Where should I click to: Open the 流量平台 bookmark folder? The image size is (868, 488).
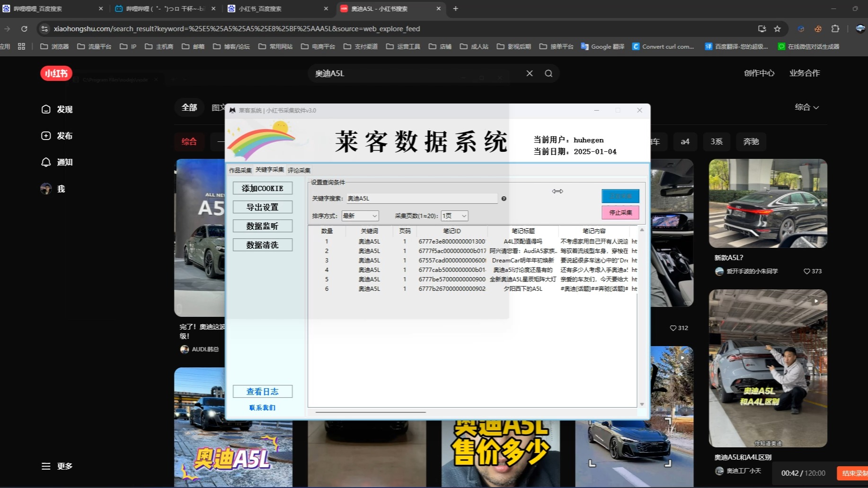click(94, 46)
